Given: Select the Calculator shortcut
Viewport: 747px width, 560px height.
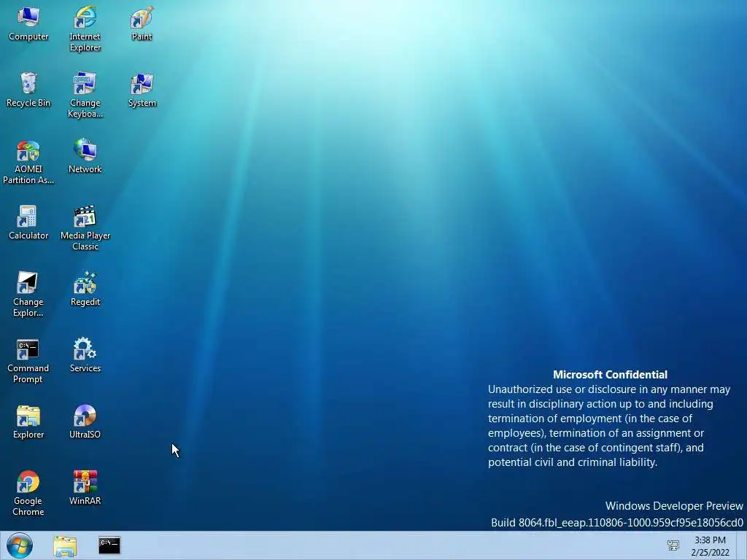Looking at the screenshot, I should (x=28, y=222).
